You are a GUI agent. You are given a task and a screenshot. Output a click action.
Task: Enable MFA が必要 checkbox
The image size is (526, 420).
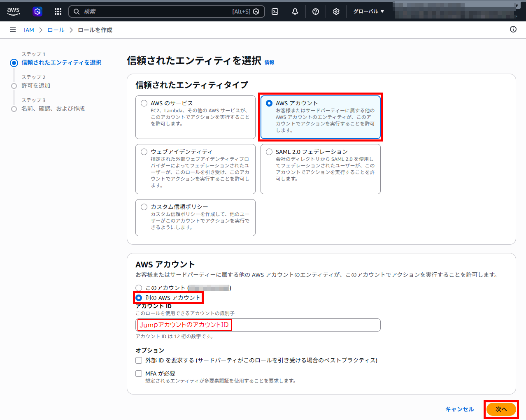pos(139,374)
